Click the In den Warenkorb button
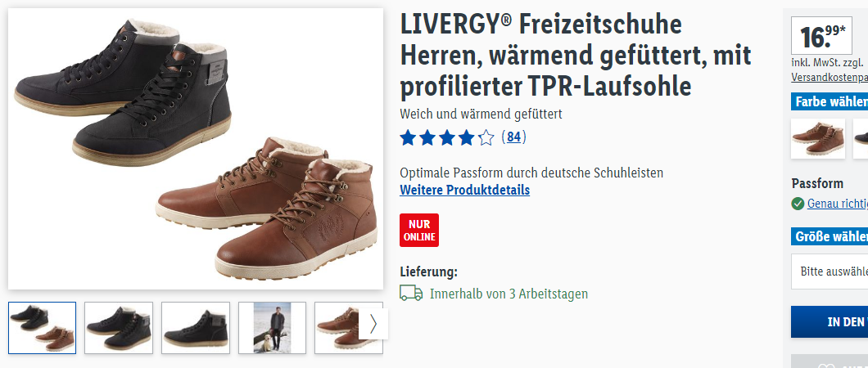The width and height of the screenshot is (868, 368). coord(830,321)
